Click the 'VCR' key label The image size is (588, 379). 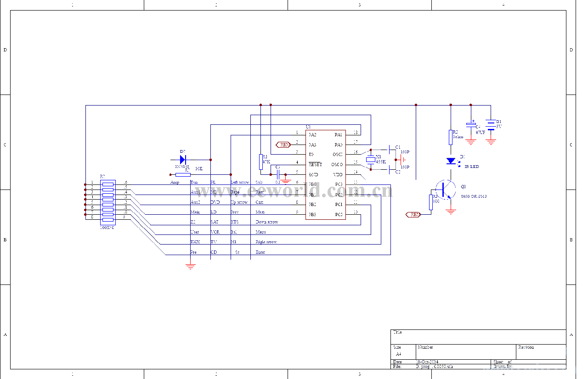coord(215,232)
